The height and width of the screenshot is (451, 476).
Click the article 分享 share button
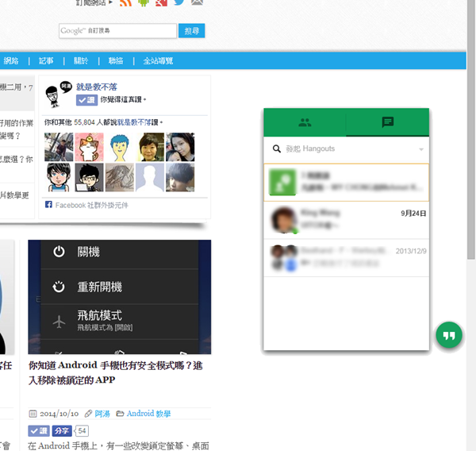[x=62, y=430]
